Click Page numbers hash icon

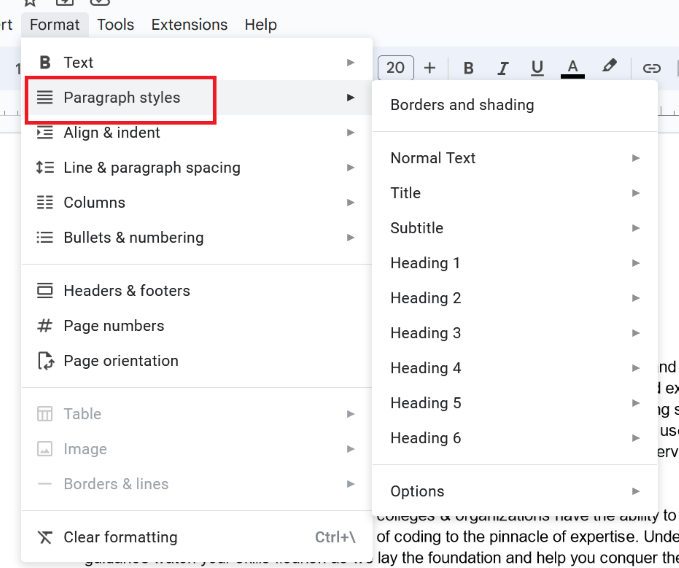[44, 326]
